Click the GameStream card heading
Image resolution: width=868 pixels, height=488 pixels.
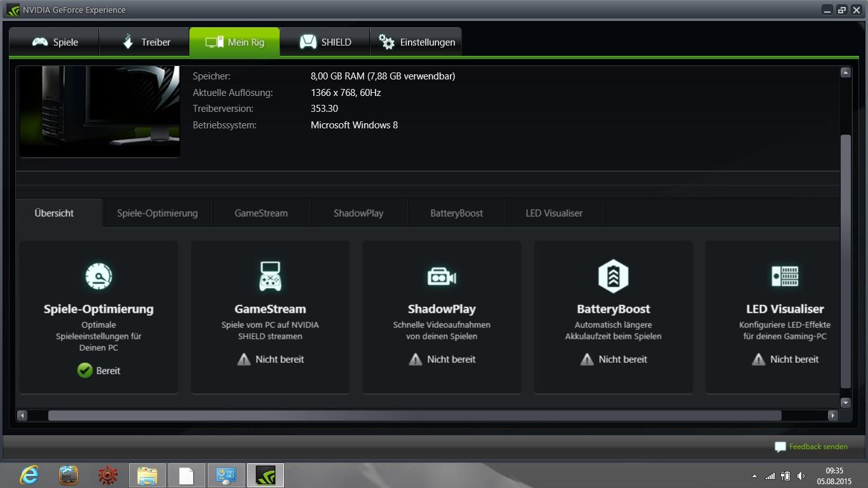tap(270, 309)
